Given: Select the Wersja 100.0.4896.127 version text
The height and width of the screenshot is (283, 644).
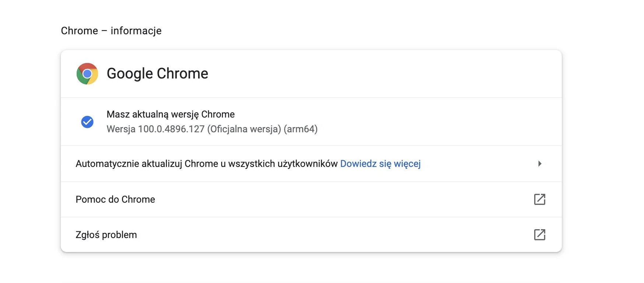Looking at the screenshot, I should point(155,129).
